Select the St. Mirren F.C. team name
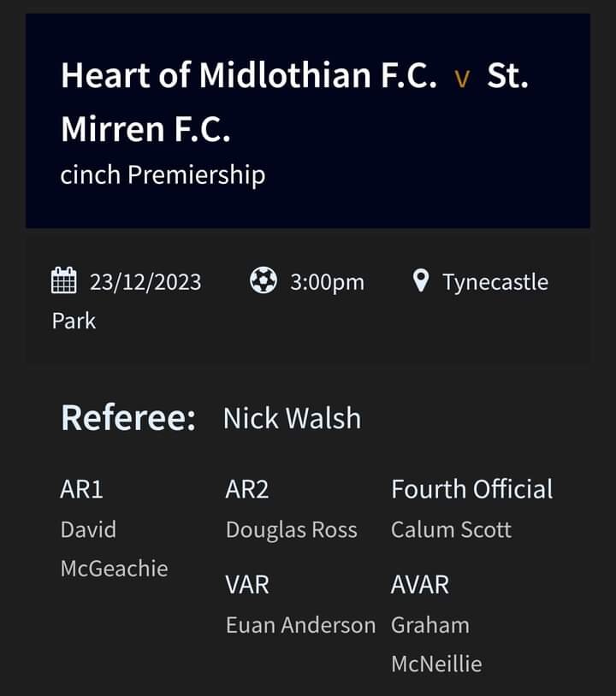The height and width of the screenshot is (696, 616). (x=294, y=102)
